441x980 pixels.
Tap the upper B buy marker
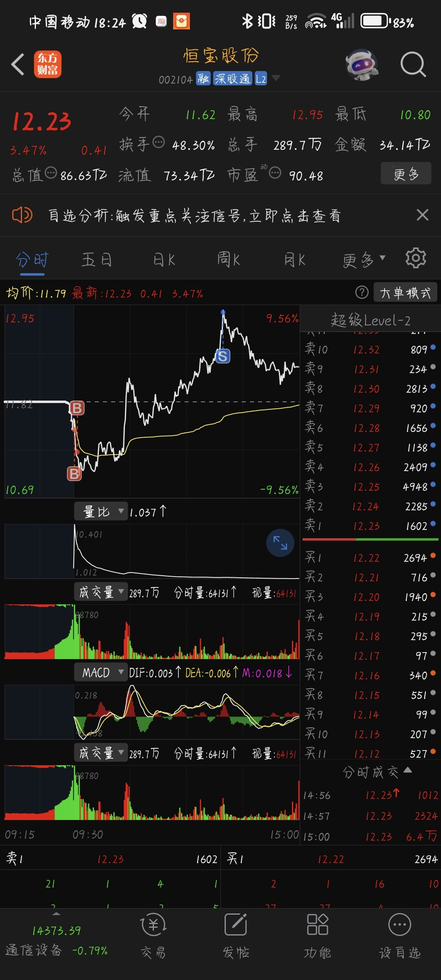click(77, 408)
